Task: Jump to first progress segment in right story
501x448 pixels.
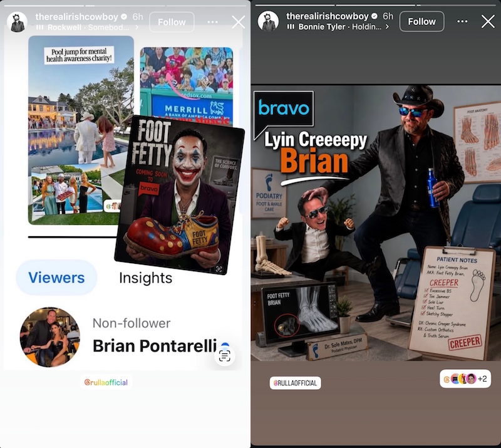Action: [294, 5]
